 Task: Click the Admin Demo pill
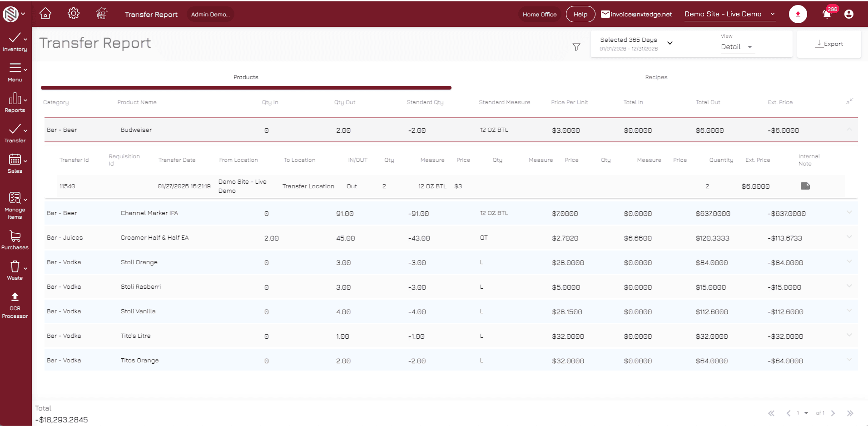click(210, 14)
